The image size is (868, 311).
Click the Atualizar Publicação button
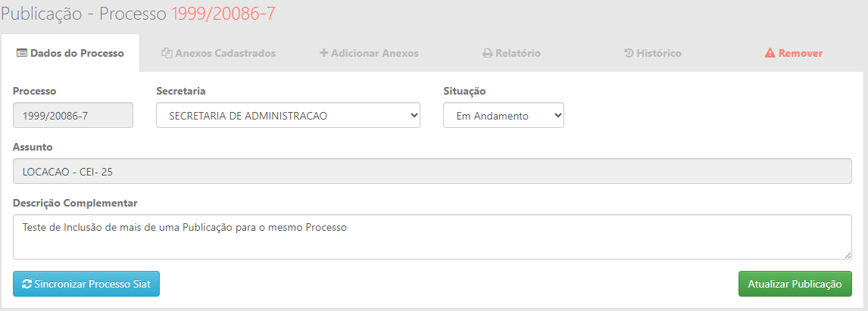pos(795,284)
